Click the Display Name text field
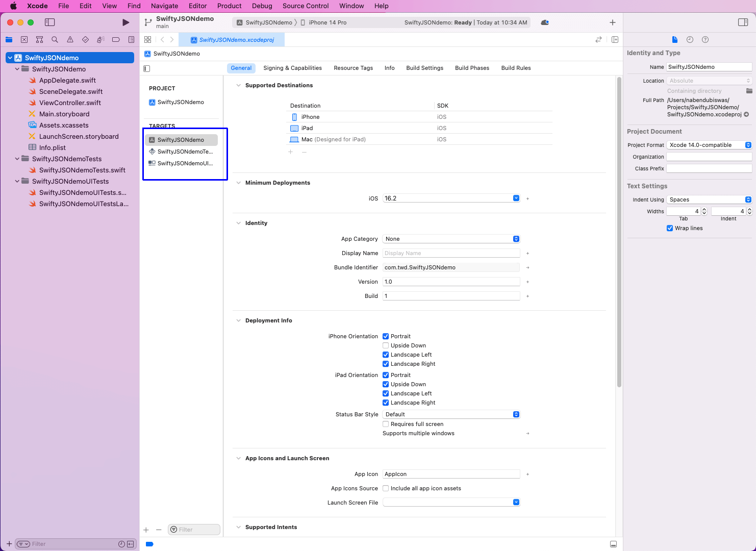The image size is (756, 551). 451,253
